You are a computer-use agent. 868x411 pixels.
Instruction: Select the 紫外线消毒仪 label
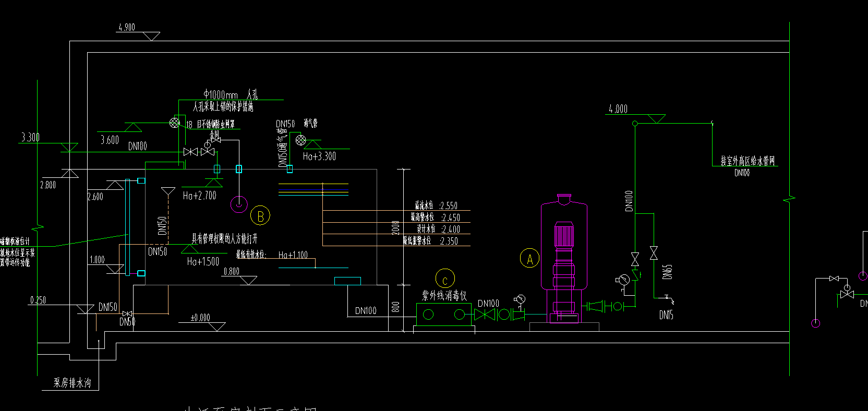pyautogui.click(x=444, y=296)
